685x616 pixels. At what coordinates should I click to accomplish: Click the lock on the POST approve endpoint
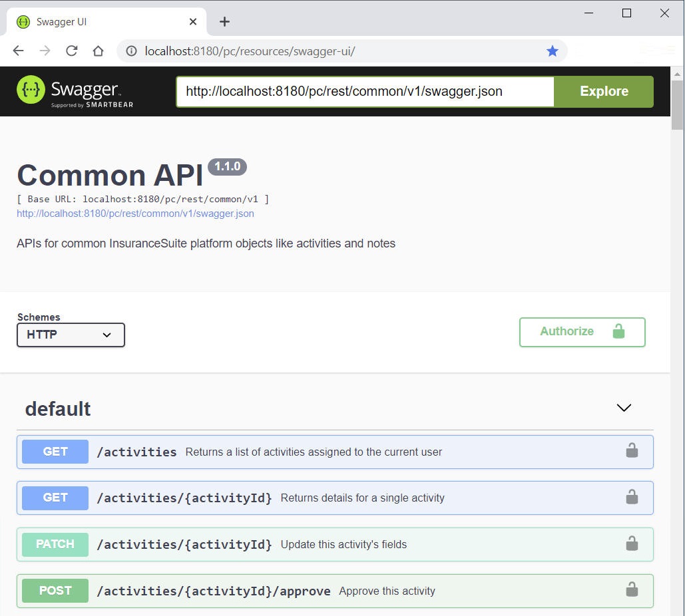630,591
